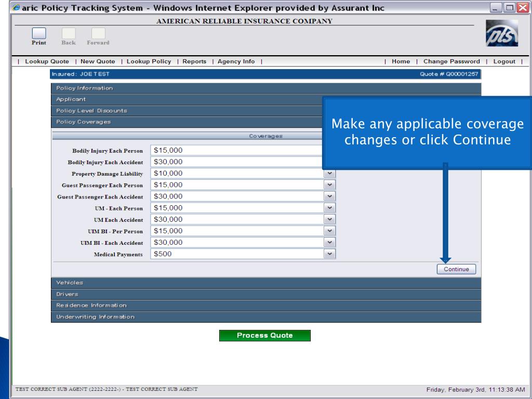The height and width of the screenshot is (399, 532).
Task: Expand the Vehicles section
Action: click(x=266, y=283)
